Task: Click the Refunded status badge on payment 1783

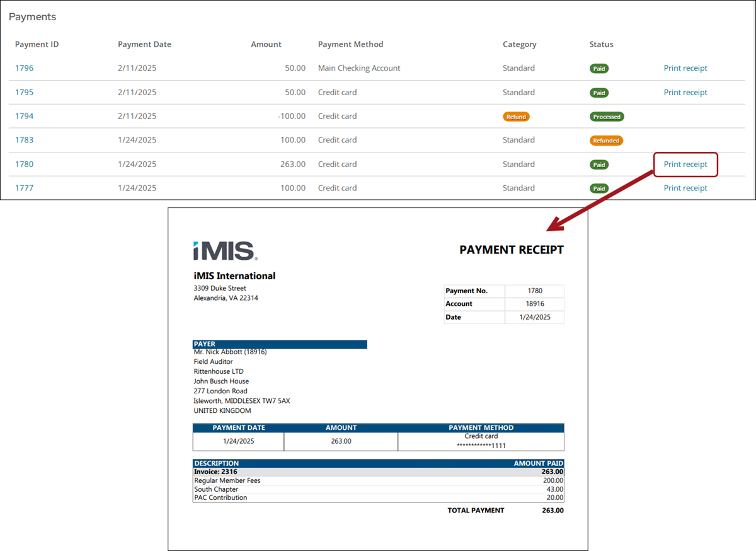Action: (606, 140)
